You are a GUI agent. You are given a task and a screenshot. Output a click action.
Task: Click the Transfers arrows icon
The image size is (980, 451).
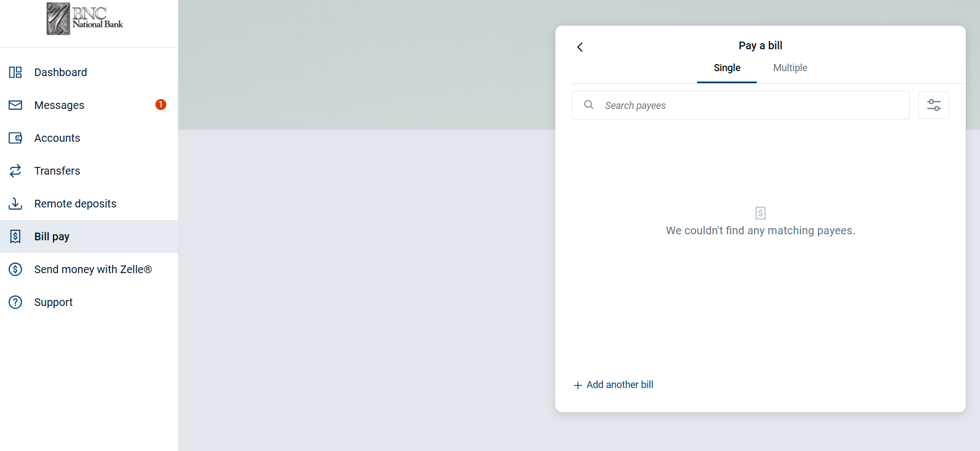click(x=15, y=171)
